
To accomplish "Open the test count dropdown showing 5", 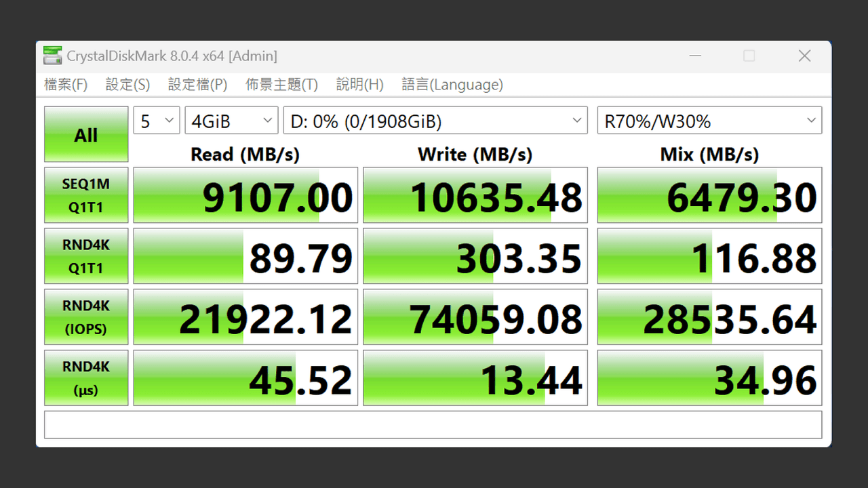I will tap(157, 121).
